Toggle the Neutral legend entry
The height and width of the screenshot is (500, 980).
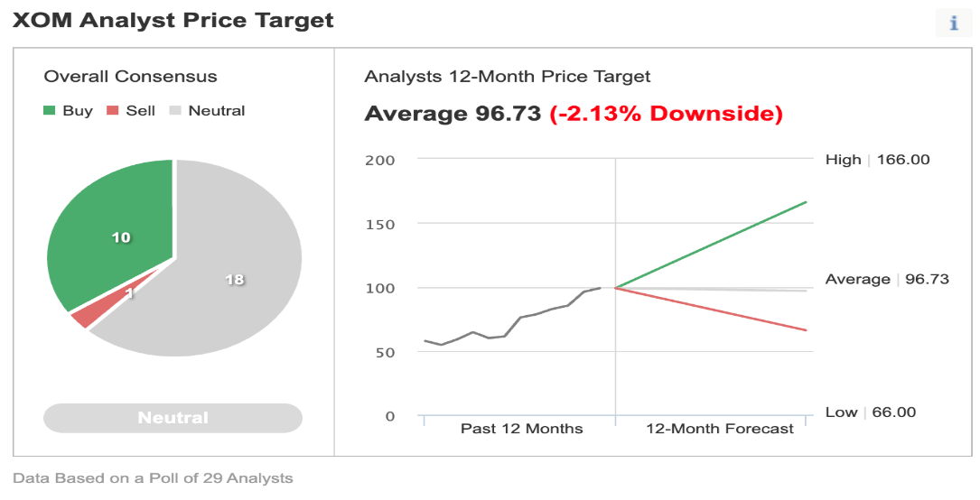pos(208,111)
